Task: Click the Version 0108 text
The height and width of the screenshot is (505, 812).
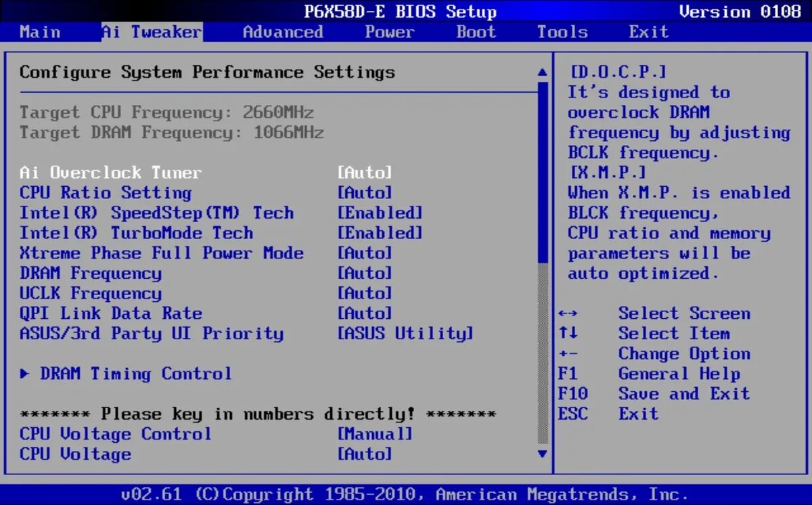Action: (x=740, y=12)
